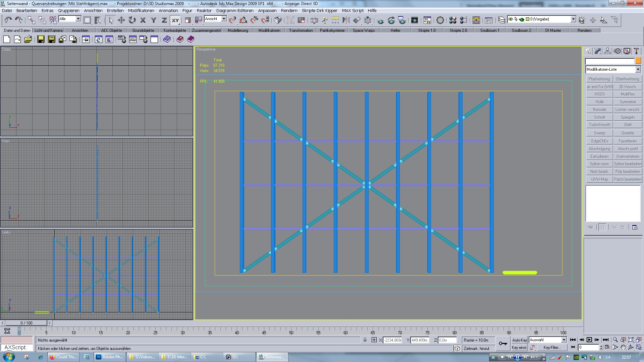This screenshot has height=362, width=644.
Task: Open the Modifikatoren-Liste dropdown
Action: click(x=638, y=69)
